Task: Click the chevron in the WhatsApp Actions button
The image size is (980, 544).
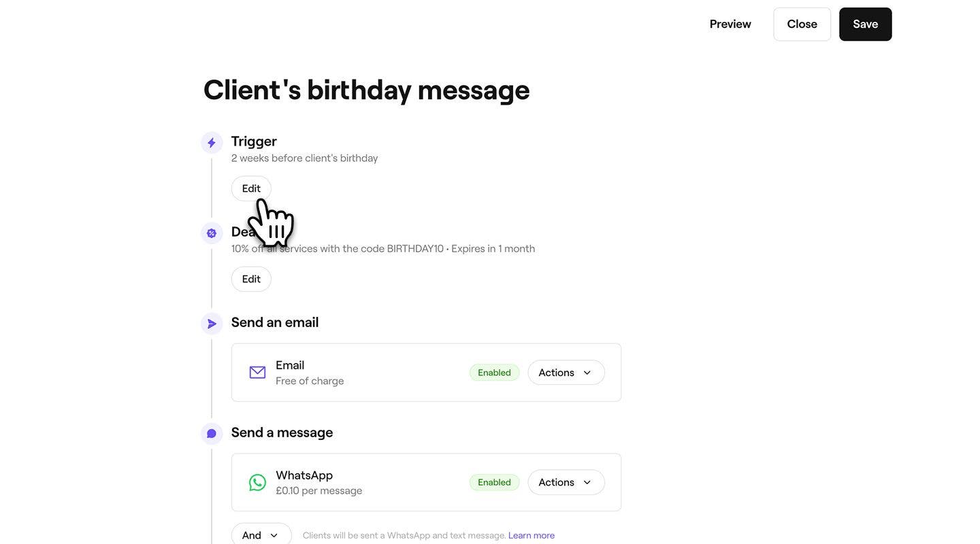Action: coord(587,482)
